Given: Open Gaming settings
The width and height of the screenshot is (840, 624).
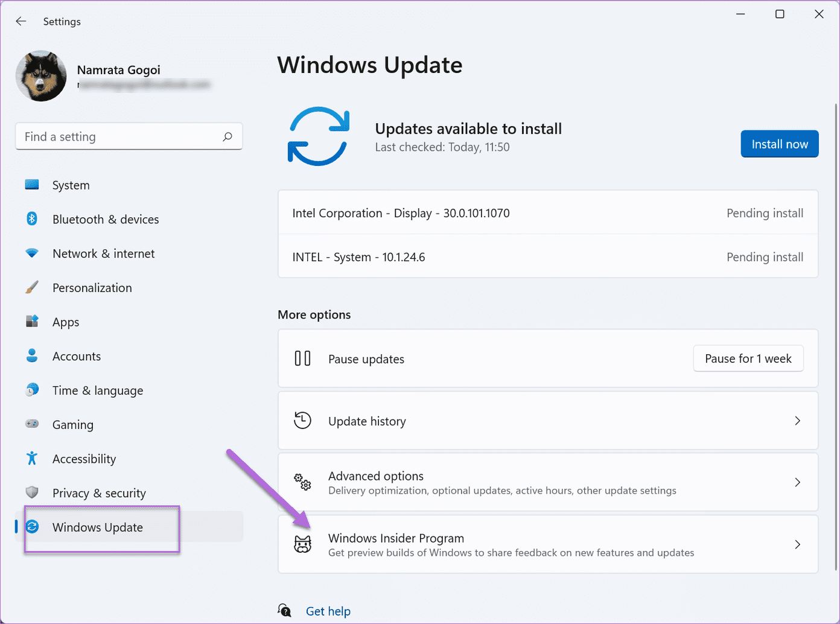Looking at the screenshot, I should tap(129, 425).
